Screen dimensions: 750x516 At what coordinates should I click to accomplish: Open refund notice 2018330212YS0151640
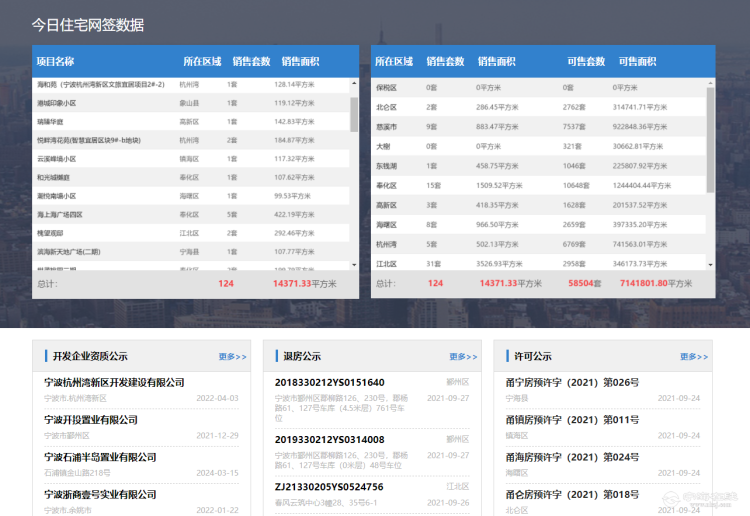click(x=329, y=383)
